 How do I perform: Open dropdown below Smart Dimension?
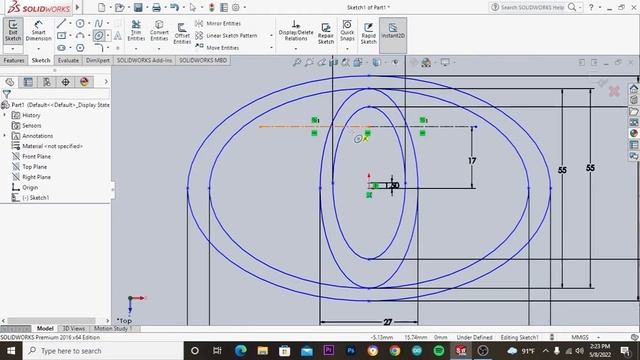click(x=38, y=49)
